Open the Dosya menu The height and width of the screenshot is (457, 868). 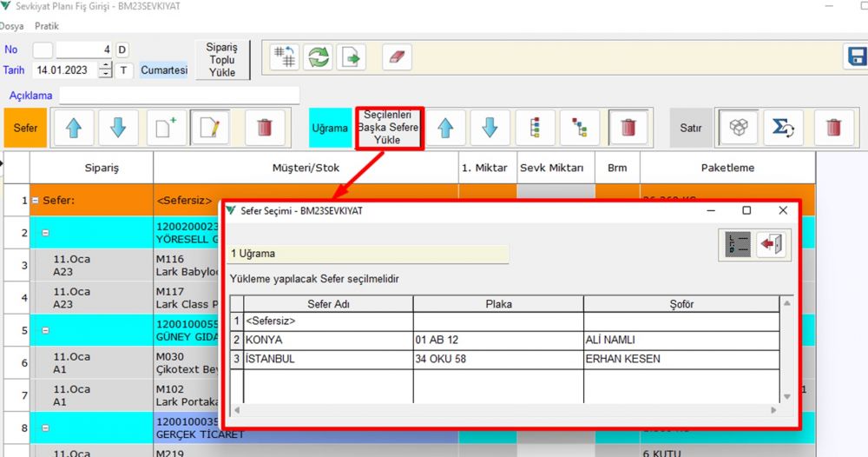(12, 26)
